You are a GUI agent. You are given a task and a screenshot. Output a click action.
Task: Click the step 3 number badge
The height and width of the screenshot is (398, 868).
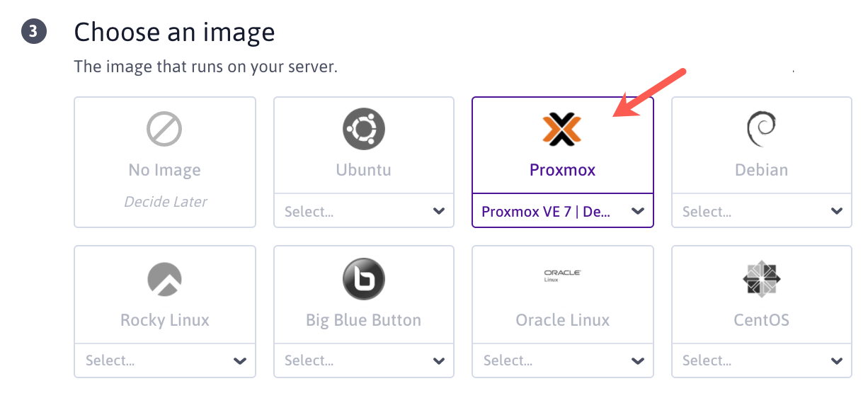point(33,33)
